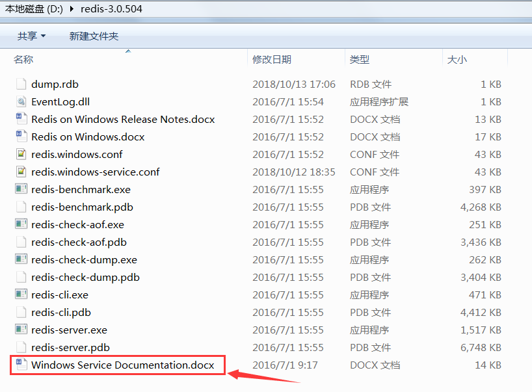Select the Redis on Windows.docx file name
The width and height of the screenshot is (532, 392).
[x=88, y=137]
